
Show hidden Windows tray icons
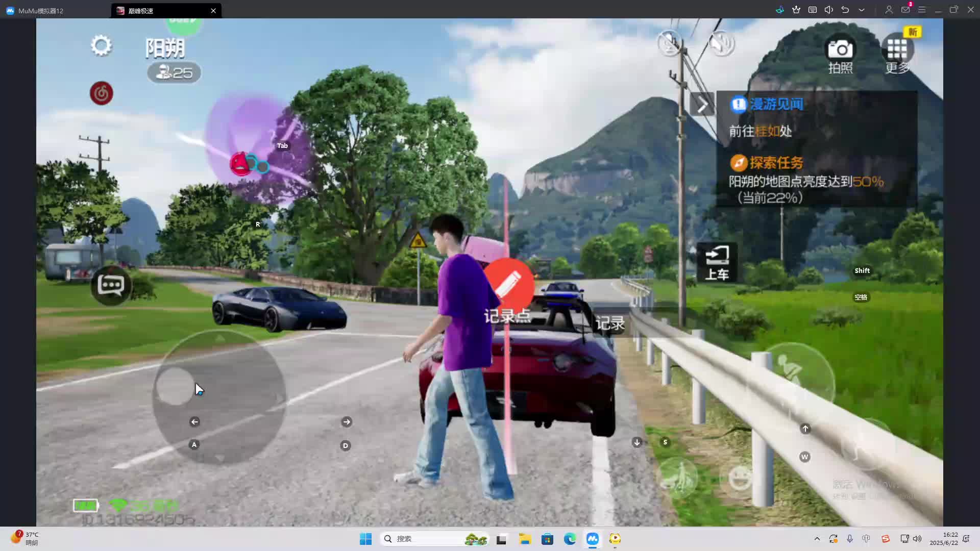(817, 539)
